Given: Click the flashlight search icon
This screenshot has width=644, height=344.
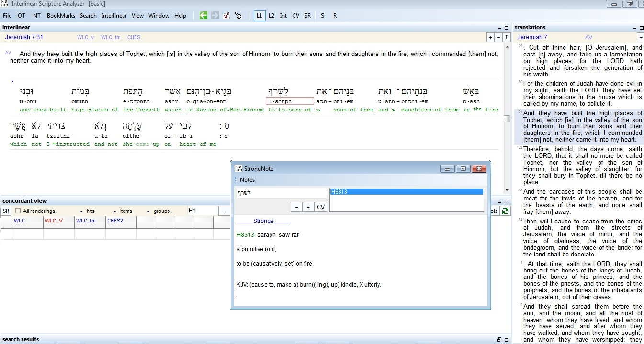Looking at the screenshot, I should tap(238, 16).
